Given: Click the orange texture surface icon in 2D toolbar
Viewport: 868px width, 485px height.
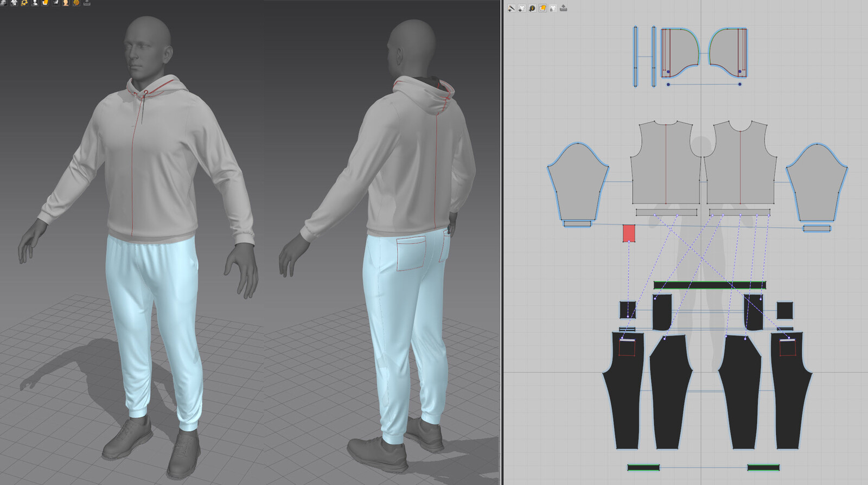Looking at the screenshot, I should [x=542, y=8].
